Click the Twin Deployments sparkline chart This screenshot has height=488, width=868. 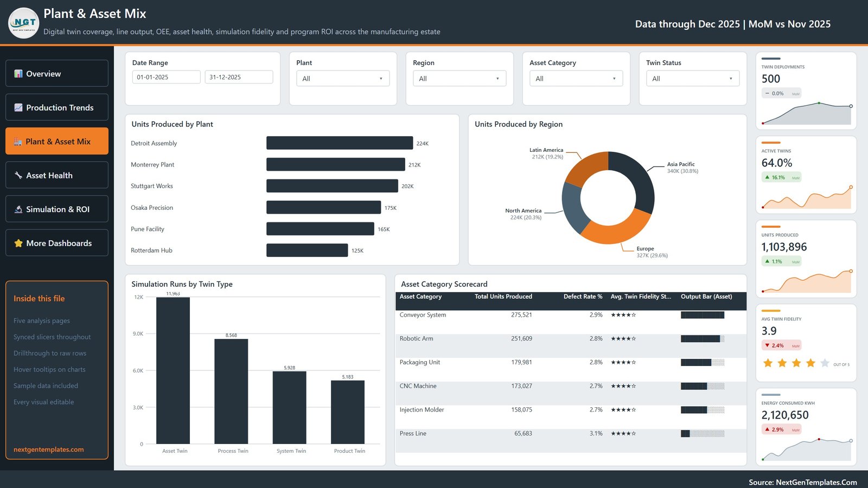(x=807, y=113)
